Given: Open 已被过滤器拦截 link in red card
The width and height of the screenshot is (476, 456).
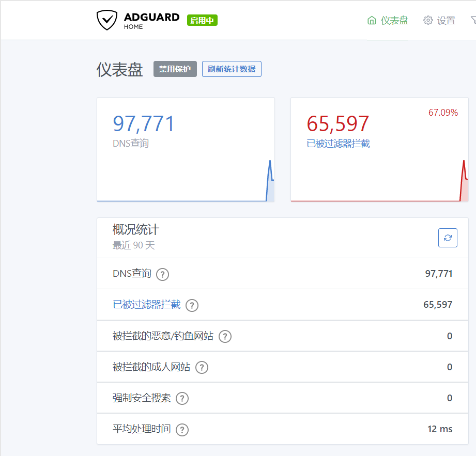Looking at the screenshot, I should [x=338, y=143].
